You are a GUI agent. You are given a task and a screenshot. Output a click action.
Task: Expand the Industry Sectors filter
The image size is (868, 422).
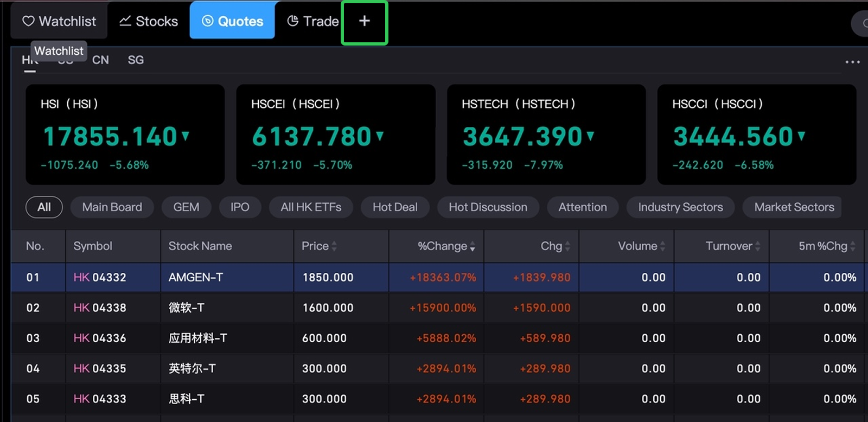(680, 207)
